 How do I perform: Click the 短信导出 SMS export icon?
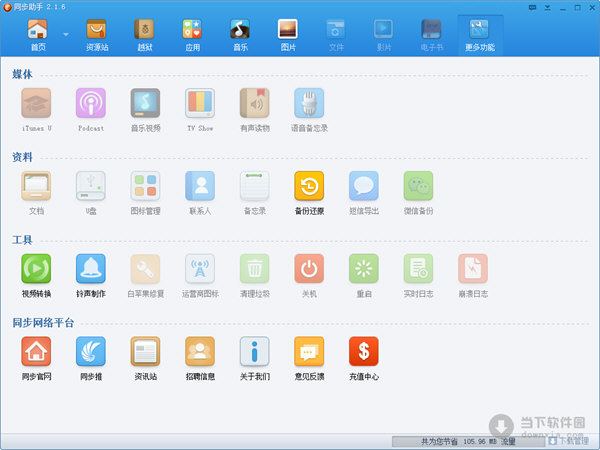point(364,187)
